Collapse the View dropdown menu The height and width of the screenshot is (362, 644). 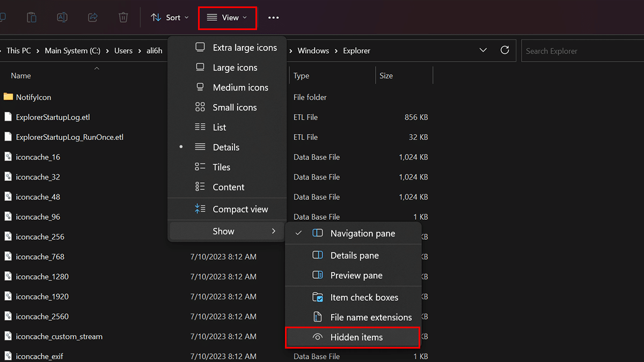tap(227, 18)
